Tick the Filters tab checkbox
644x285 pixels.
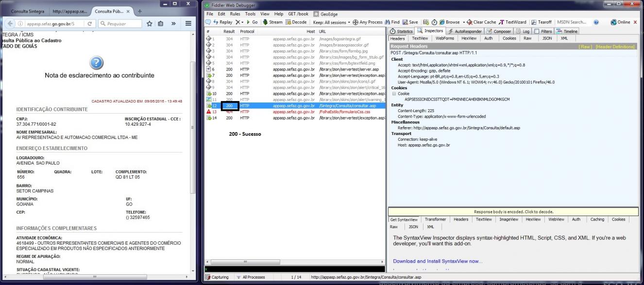pyautogui.click(x=537, y=31)
